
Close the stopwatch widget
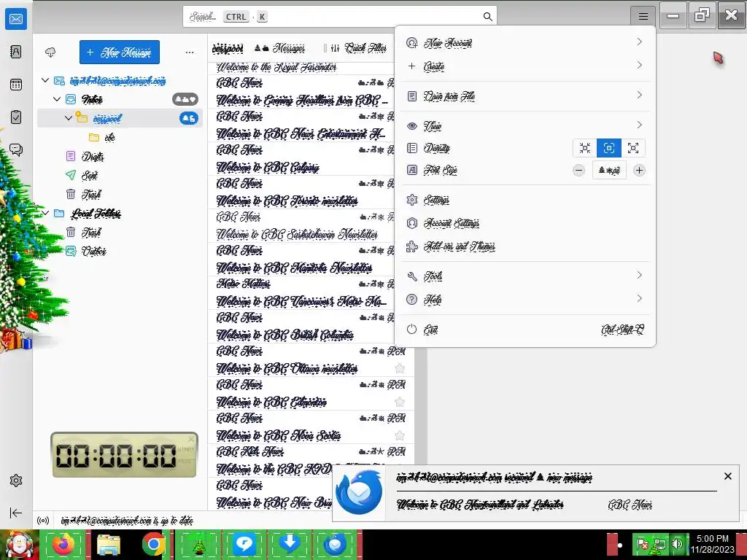(191, 438)
